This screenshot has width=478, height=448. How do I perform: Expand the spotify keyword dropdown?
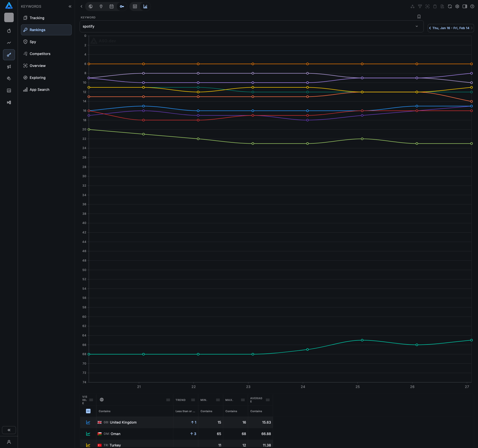[417, 26]
